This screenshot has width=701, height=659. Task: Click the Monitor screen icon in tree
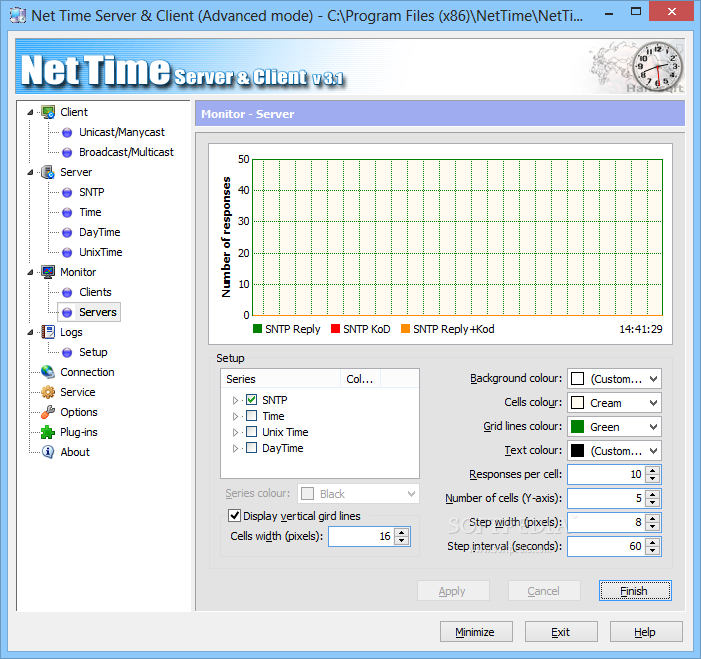pos(48,272)
